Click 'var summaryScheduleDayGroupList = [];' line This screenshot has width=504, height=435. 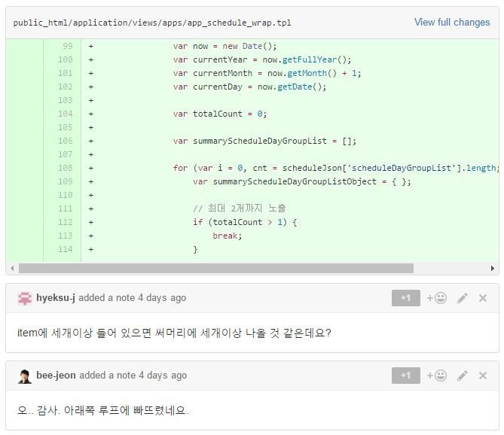point(264,141)
